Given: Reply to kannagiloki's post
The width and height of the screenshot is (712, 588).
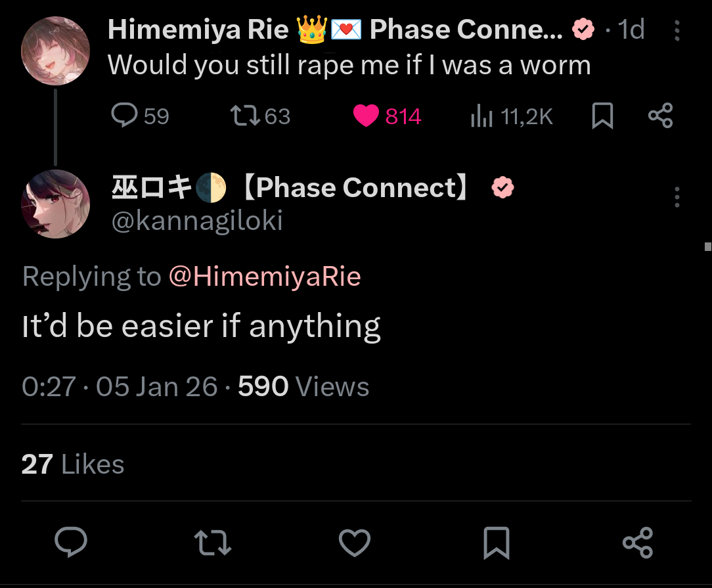Looking at the screenshot, I should (x=71, y=542).
